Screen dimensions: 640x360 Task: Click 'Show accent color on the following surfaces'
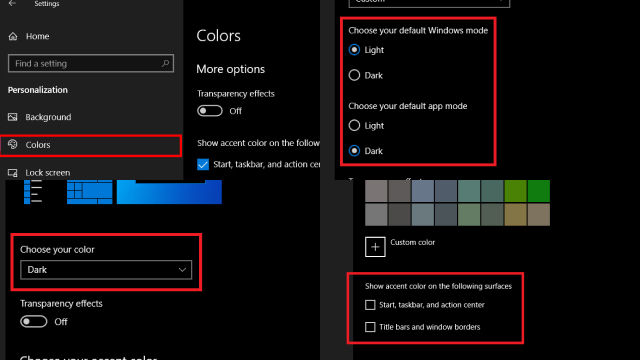pos(438,286)
